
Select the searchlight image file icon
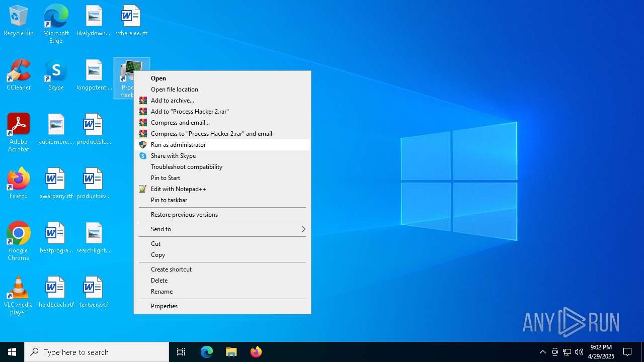coord(94,238)
